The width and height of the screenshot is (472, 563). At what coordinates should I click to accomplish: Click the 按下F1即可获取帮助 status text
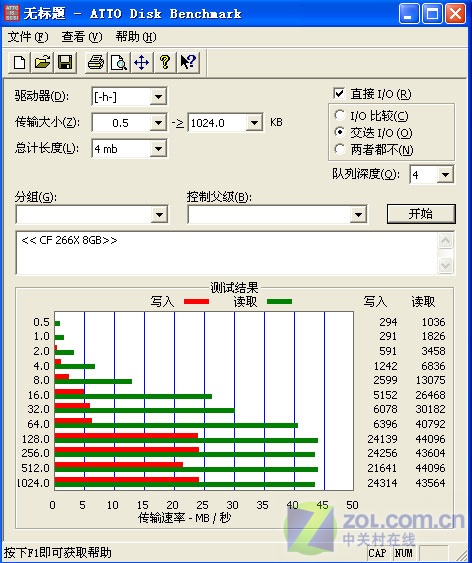(x=57, y=553)
